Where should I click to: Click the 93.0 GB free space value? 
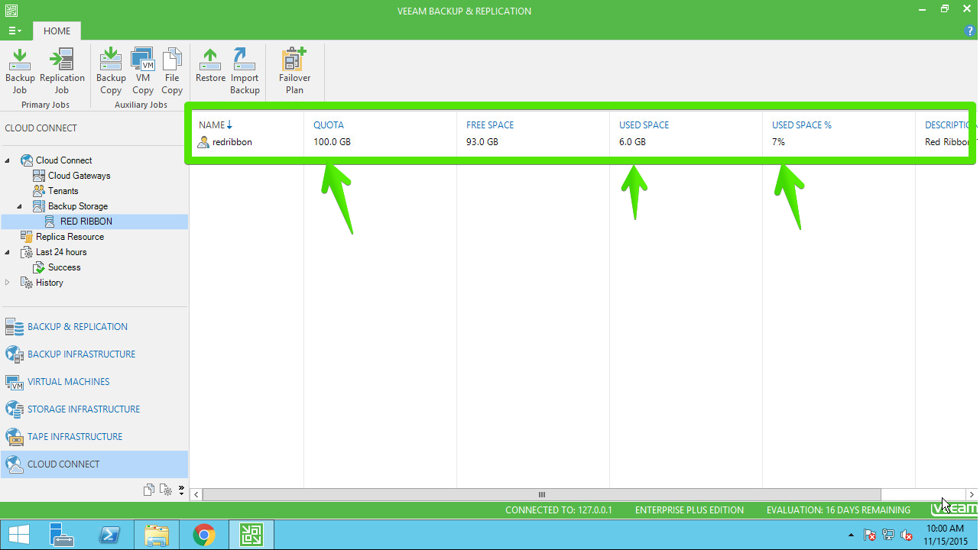coord(482,142)
